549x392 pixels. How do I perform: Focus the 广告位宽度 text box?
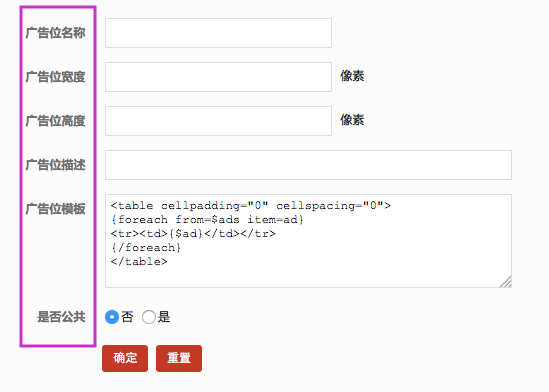[218, 77]
